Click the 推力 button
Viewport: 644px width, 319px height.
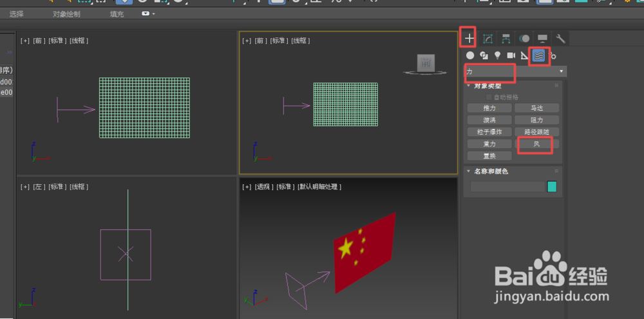489,108
